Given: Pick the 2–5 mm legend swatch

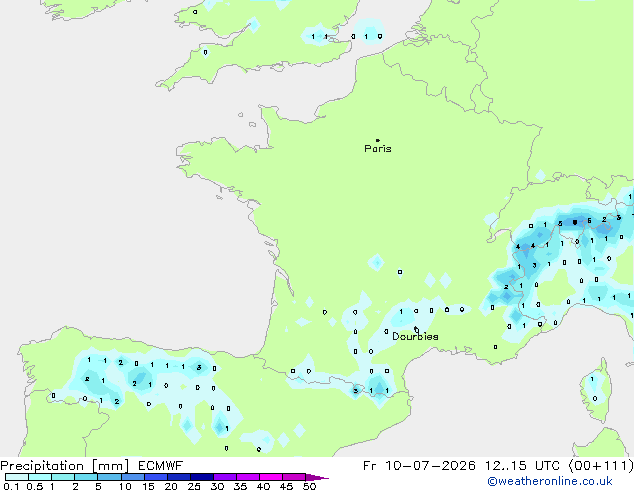Looking at the screenshot, I should coord(86,477).
